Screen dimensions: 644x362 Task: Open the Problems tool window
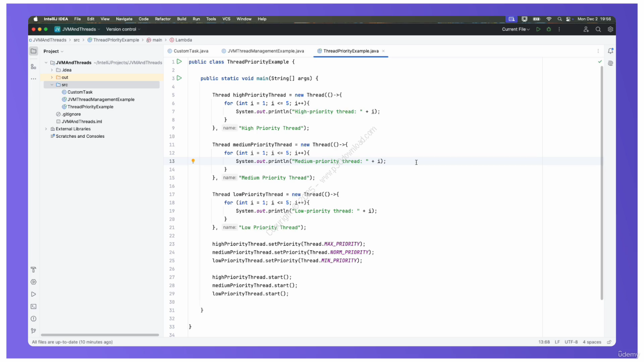[x=33, y=319]
